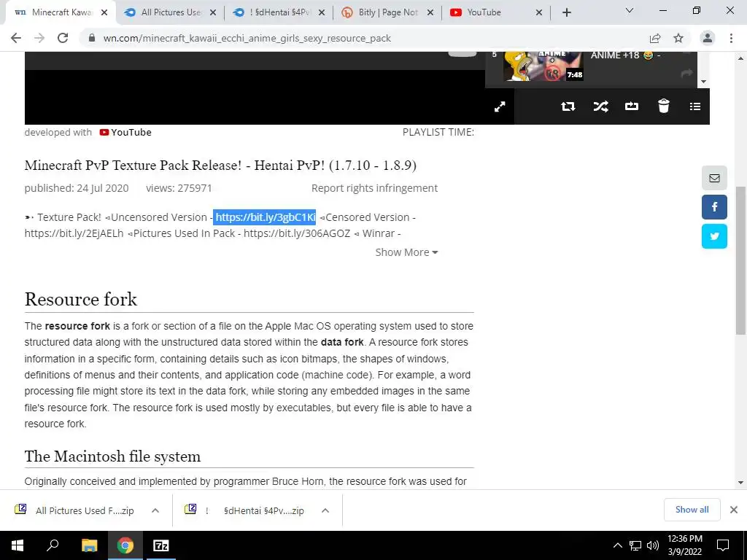Share page on Twitter
This screenshot has height=560, width=747.
[x=714, y=236]
